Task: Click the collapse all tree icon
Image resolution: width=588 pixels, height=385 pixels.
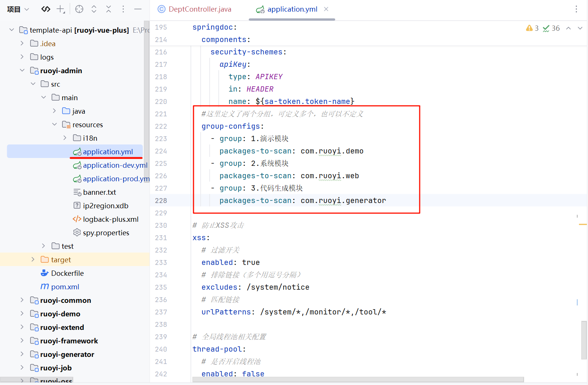Action: (x=109, y=9)
